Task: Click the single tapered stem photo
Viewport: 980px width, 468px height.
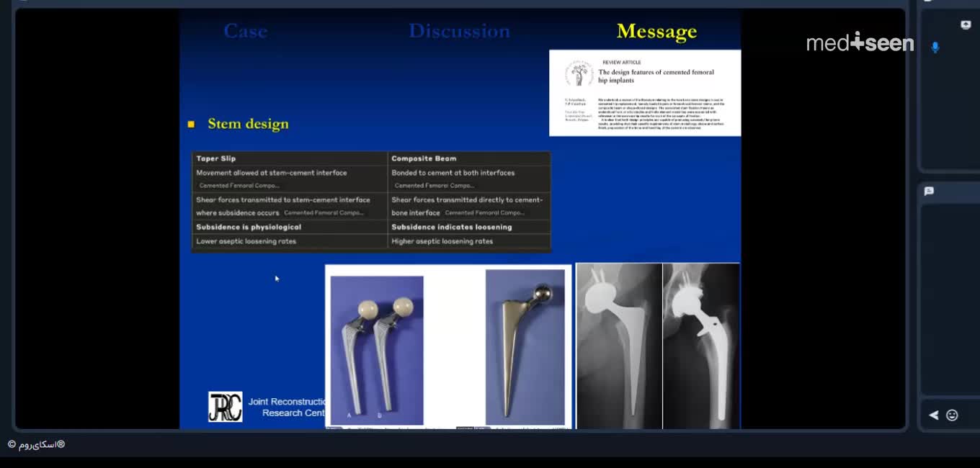Action: (525, 347)
